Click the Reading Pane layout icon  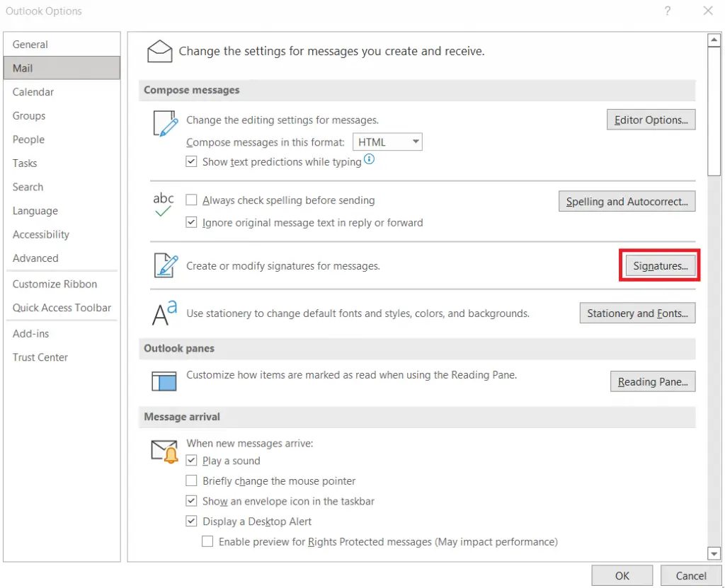(164, 381)
